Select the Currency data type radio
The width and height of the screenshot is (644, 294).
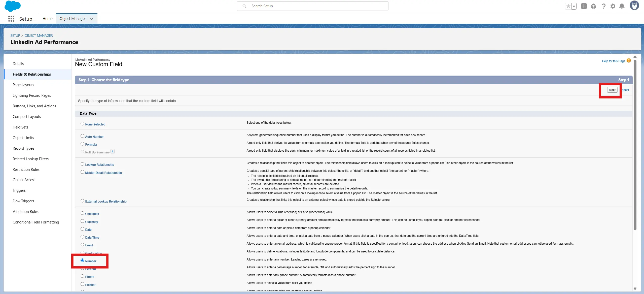[82, 221]
